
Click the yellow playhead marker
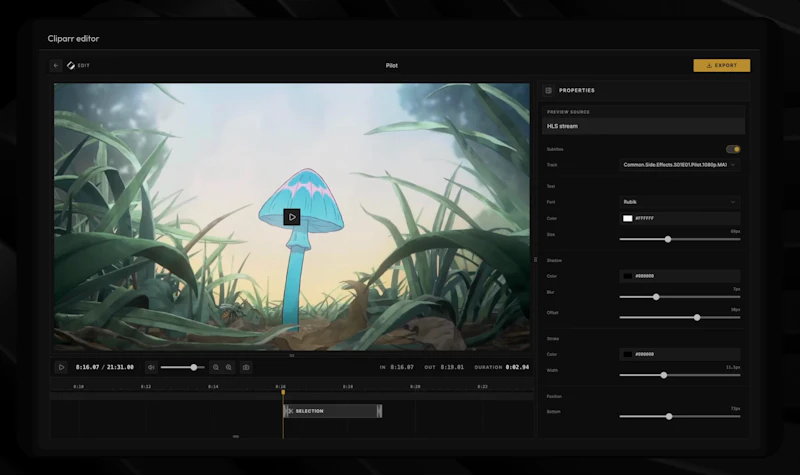click(283, 392)
